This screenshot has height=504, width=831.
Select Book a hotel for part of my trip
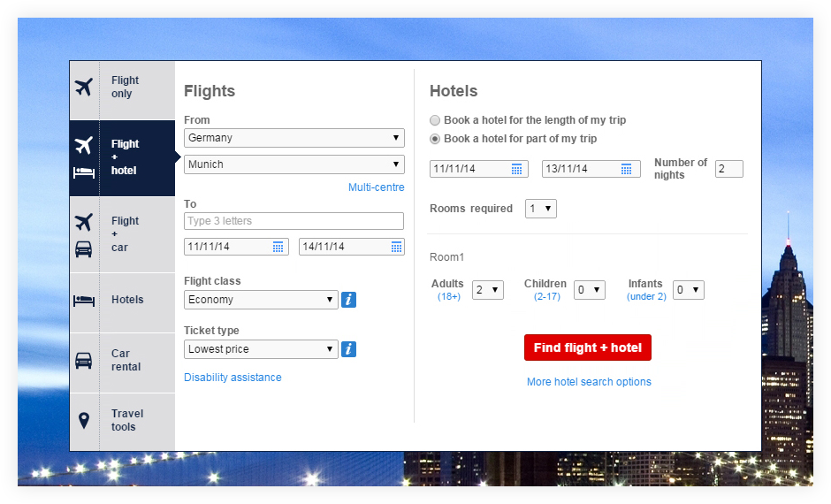coord(435,139)
